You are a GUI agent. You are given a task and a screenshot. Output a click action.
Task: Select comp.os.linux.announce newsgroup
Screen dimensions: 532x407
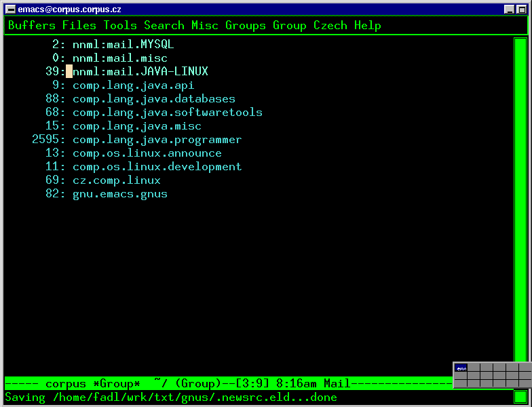click(147, 153)
